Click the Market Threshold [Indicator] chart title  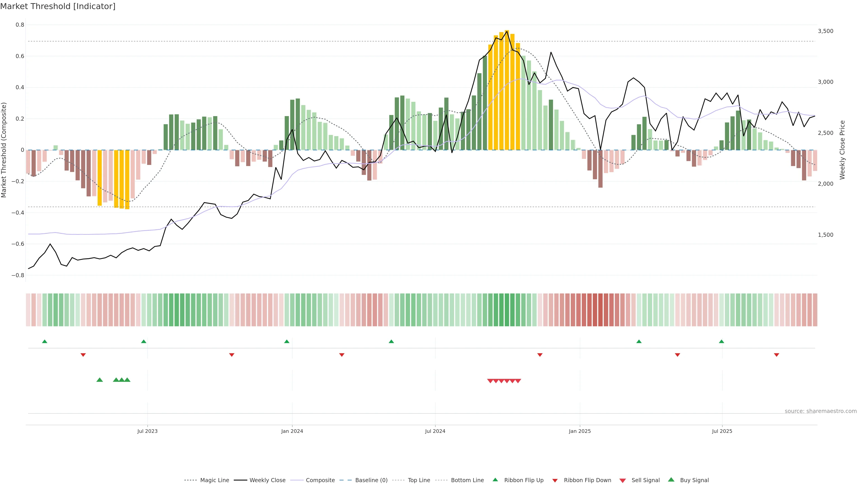(x=58, y=6)
